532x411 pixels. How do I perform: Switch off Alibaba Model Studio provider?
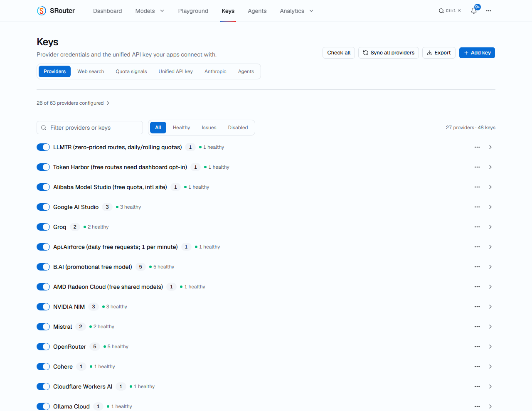(43, 187)
